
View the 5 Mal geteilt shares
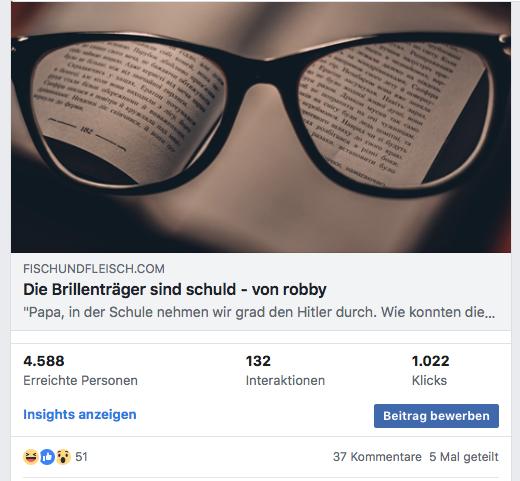[464, 457]
